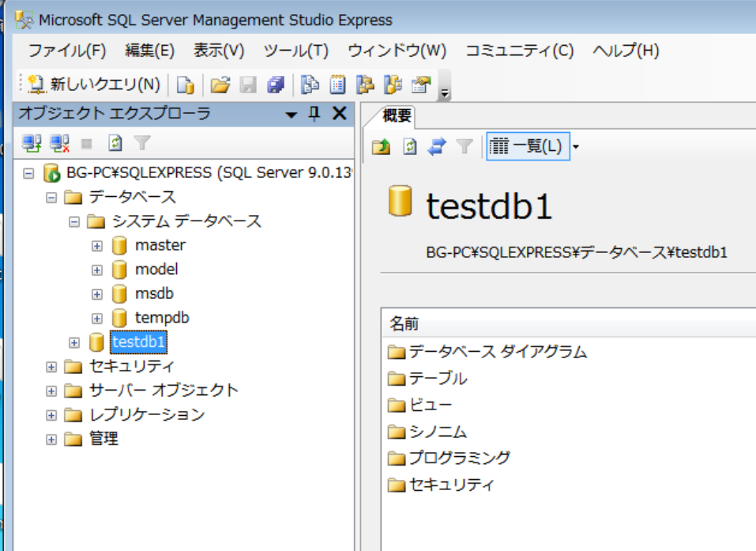
Task: Click the Refresh icon in summary toolbar
Action: pyautogui.click(x=409, y=146)
